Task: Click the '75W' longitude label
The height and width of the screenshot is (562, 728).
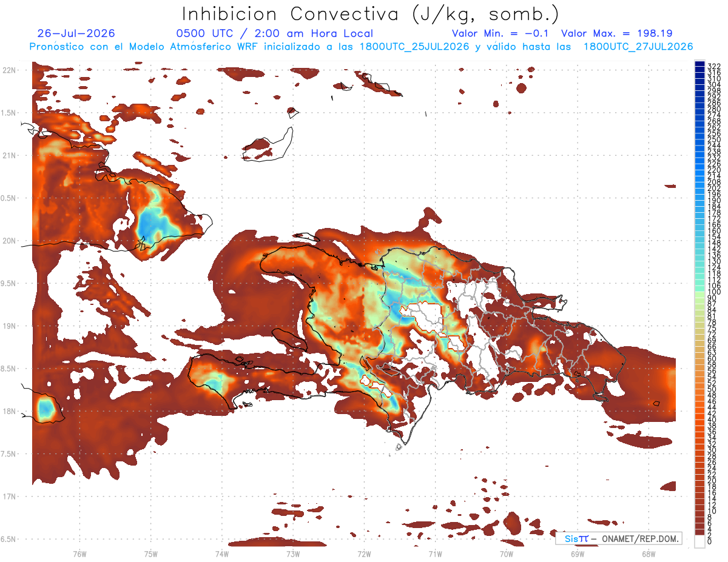Action: point(150,554)
